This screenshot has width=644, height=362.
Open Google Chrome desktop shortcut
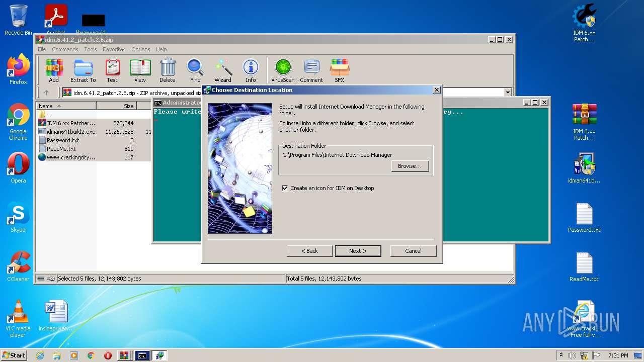[18, 122]
